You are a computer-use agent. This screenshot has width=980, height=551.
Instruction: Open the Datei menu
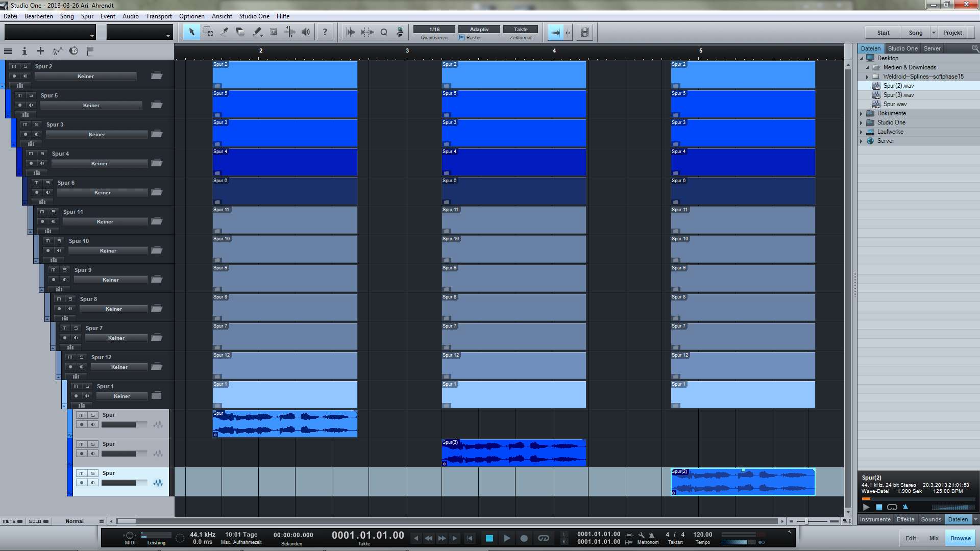pyautogui.click(x=10, y=16)
